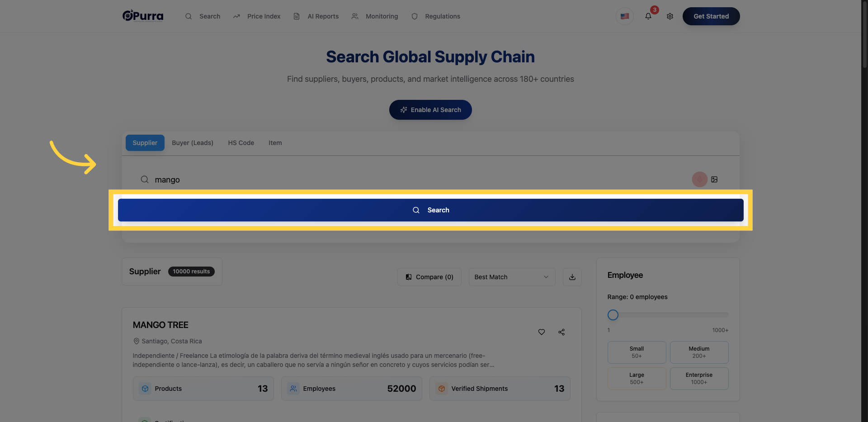Click the employee range slider handle

tap(613, 315)
